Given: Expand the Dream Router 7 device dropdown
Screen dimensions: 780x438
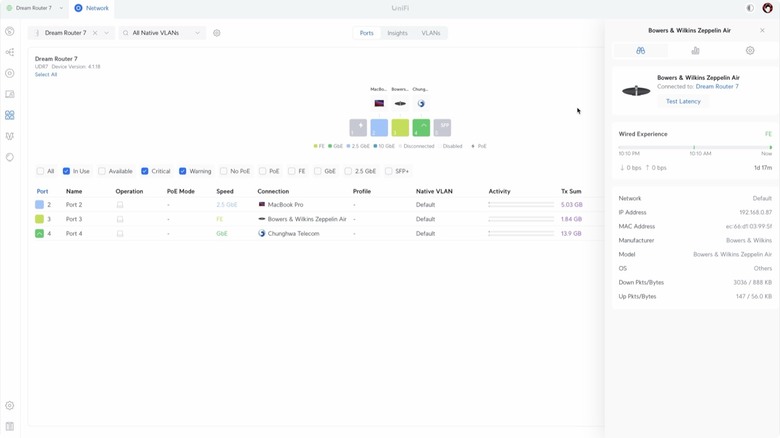Looking at the screenshot, I should coord(106,33).
